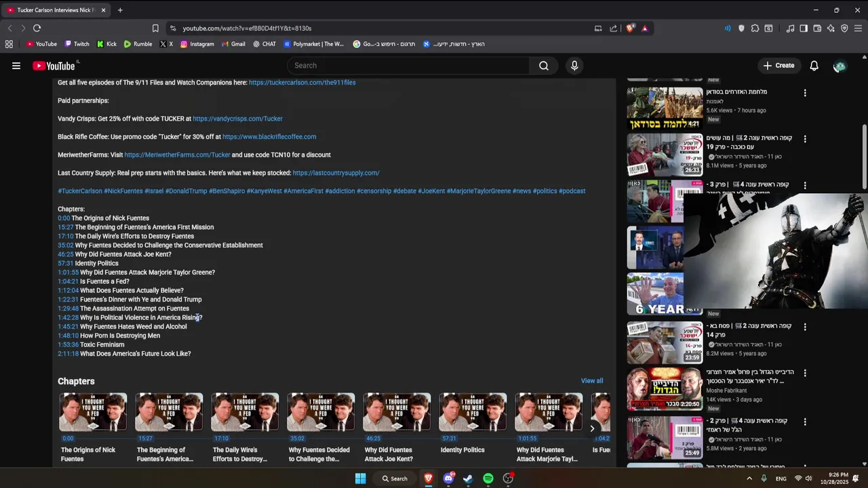This screenshot has height=488, width=868.
Task: Open a new browser tab
Action: pyautogui.click(x=120, y=10)
